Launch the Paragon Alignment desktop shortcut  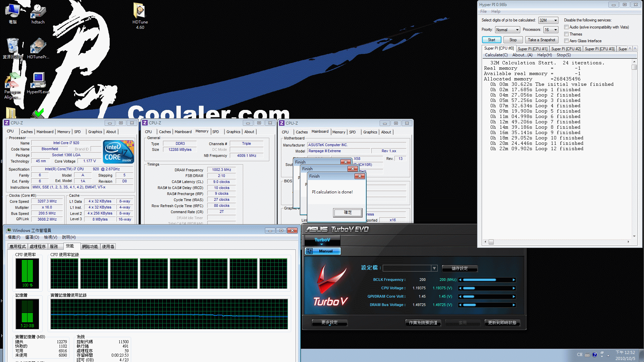coord(12,86)
